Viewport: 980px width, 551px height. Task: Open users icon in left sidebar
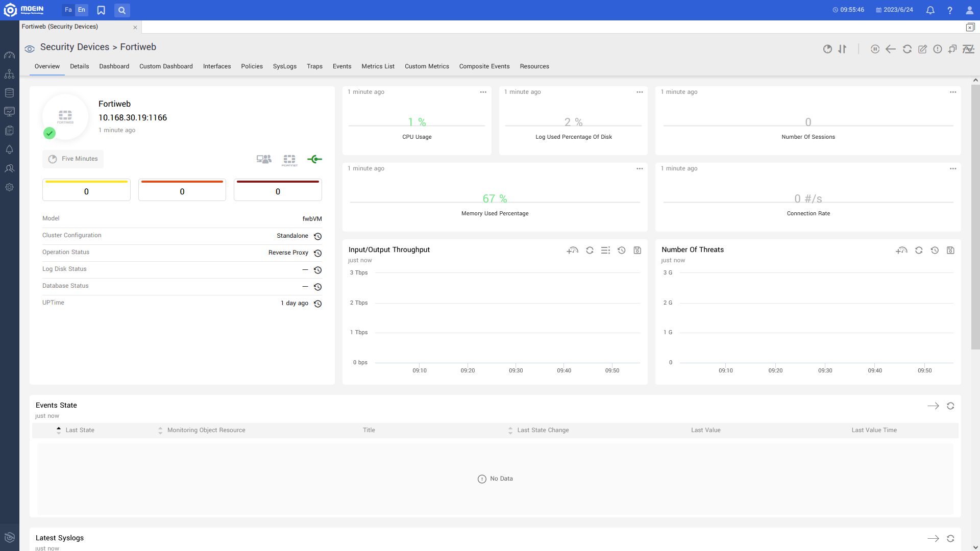9,168
